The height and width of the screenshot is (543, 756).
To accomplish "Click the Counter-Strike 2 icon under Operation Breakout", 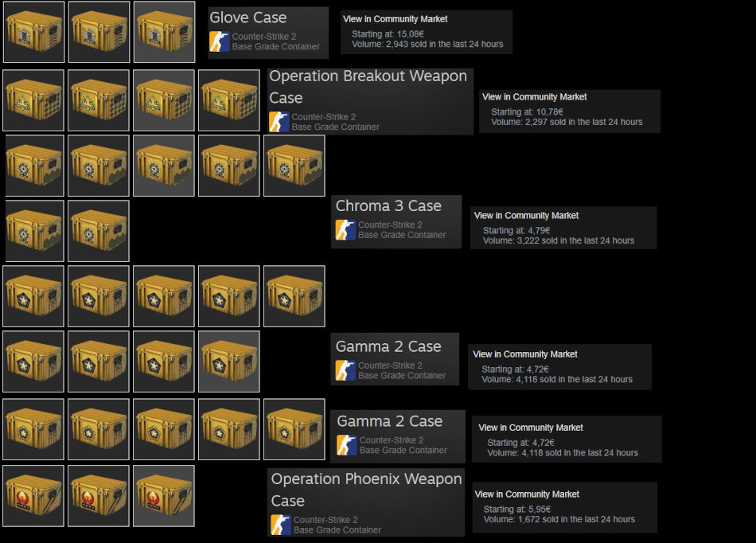I will coord(279,122).
